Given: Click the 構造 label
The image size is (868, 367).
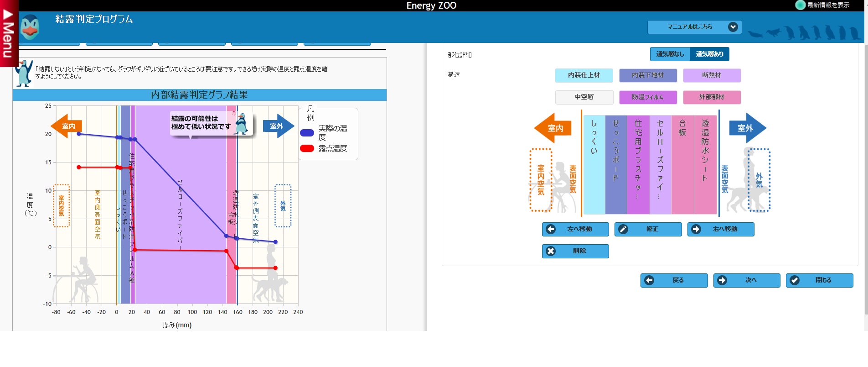Looking at the screenshot, I should pos(454,74).
